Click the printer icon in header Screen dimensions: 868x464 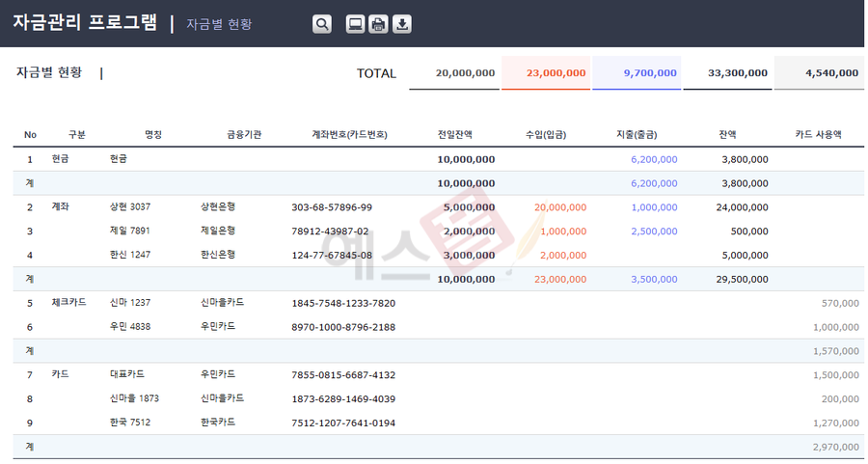[x=378, y=24]
